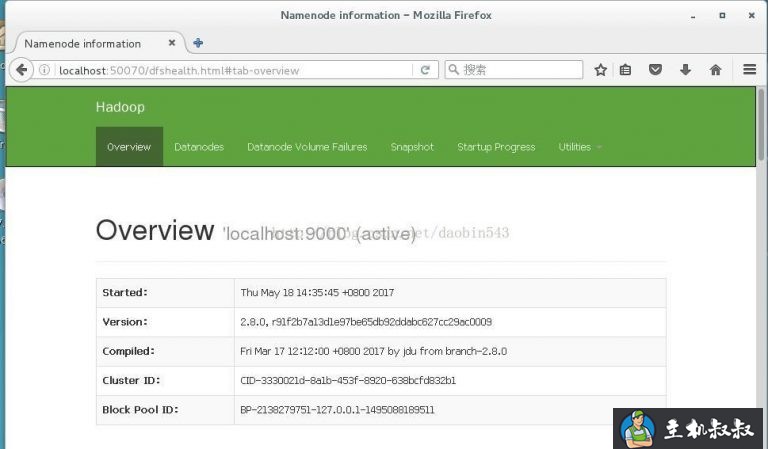This screenshot has height=449, width=768.
Task: Click the Hadoop brand link
Action: [x=120, y=107]
